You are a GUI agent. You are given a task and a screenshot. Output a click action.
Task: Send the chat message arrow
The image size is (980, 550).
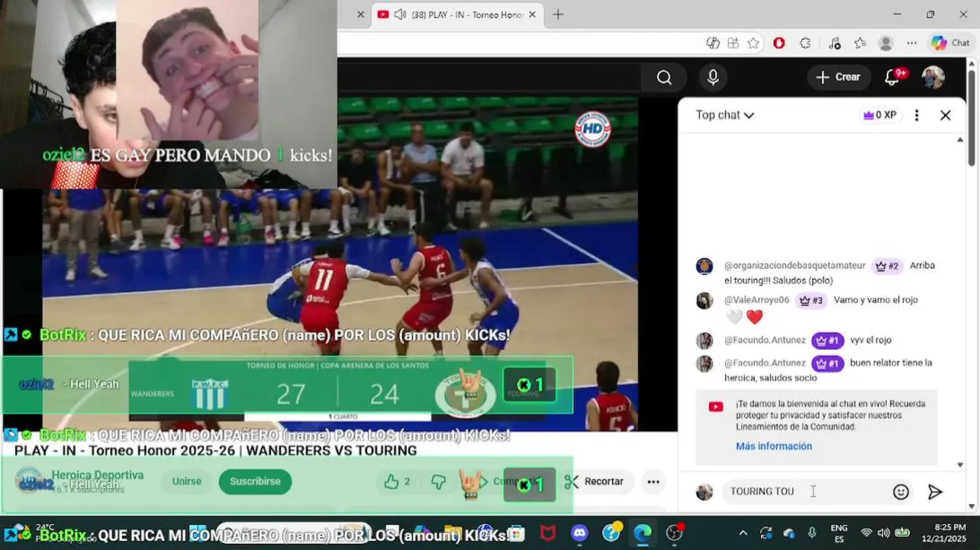click(x=935, y=492)
